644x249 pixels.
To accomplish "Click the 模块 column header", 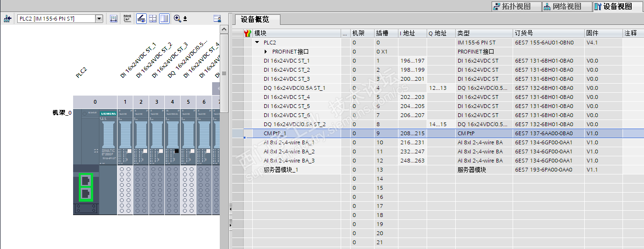I will pyautogui.click(x=296, y=33).
